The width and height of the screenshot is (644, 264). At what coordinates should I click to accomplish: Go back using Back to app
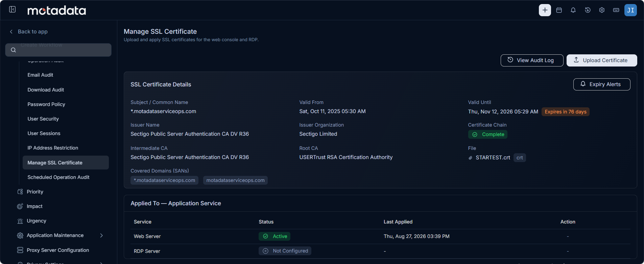(28, 31)
